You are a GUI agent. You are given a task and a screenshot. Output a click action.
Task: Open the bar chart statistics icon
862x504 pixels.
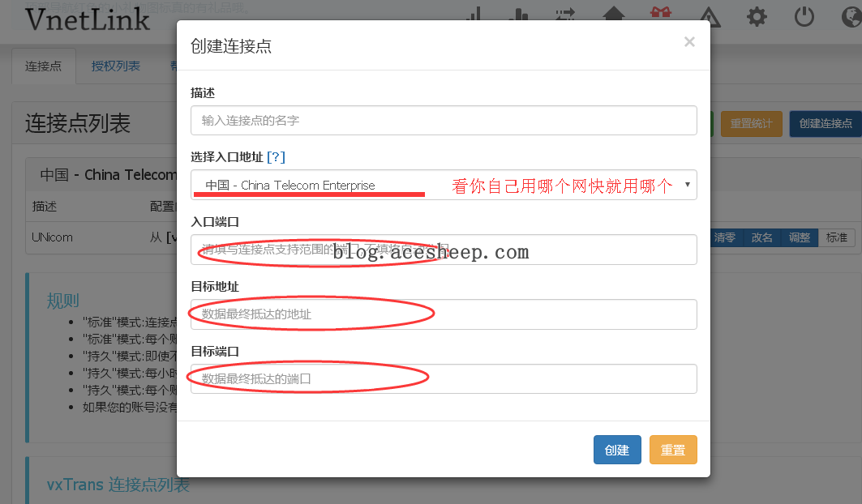tap(518, 15)
